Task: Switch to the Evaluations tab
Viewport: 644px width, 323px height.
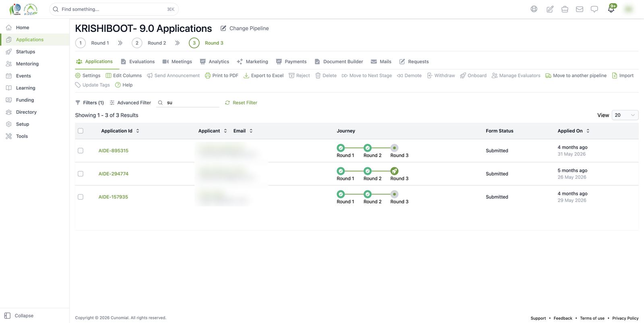Action: pyautogui.click(x=138, y=62)
